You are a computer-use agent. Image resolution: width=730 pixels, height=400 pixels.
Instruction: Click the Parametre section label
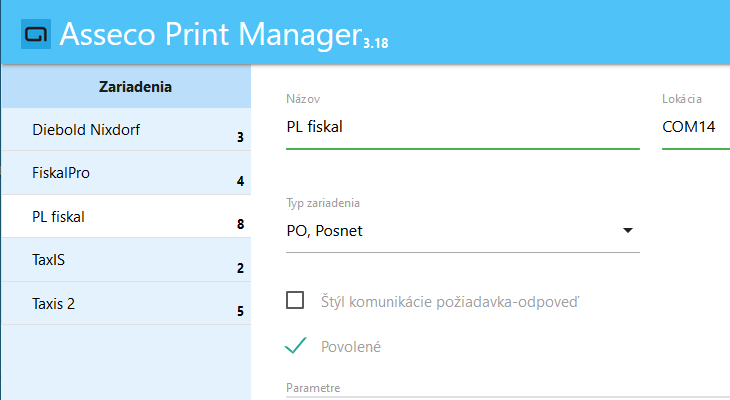point(314,387)
